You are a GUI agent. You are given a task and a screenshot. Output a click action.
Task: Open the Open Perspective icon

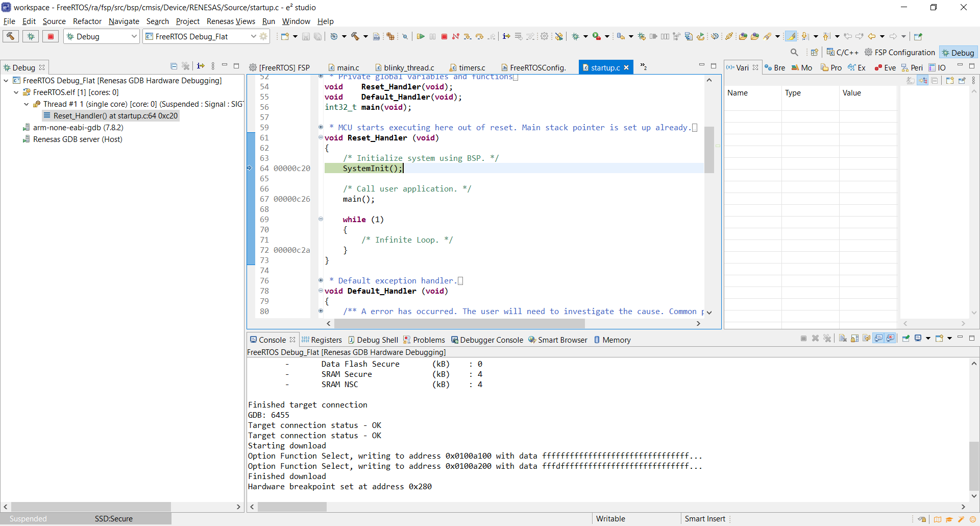(814, 52)
